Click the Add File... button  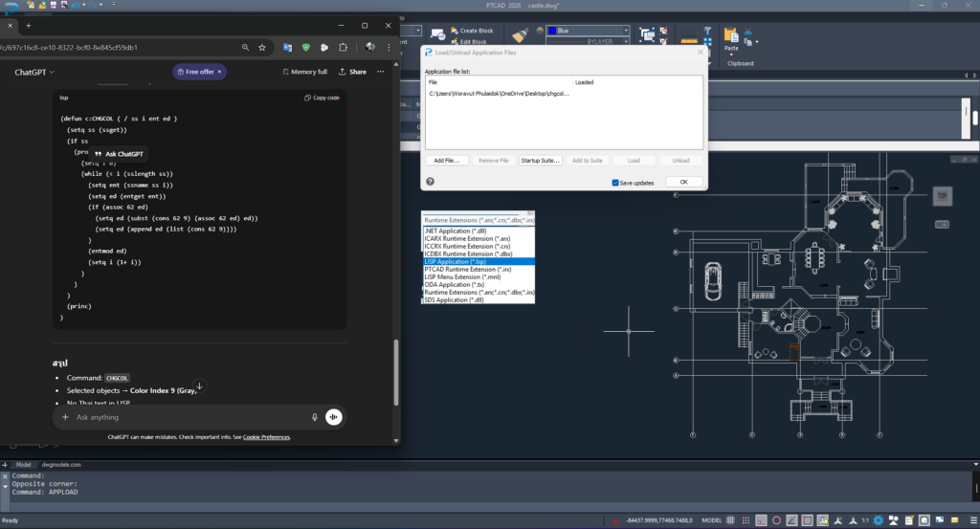click(446, 161)
